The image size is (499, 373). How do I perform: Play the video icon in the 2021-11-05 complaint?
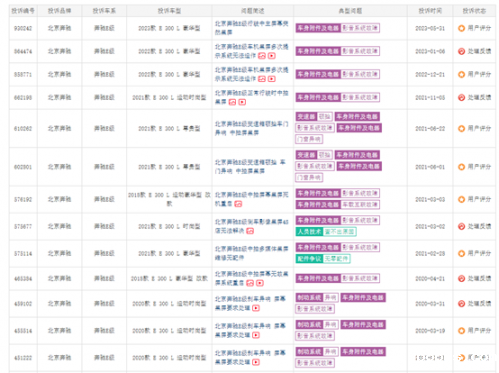[x=242, y=102]
